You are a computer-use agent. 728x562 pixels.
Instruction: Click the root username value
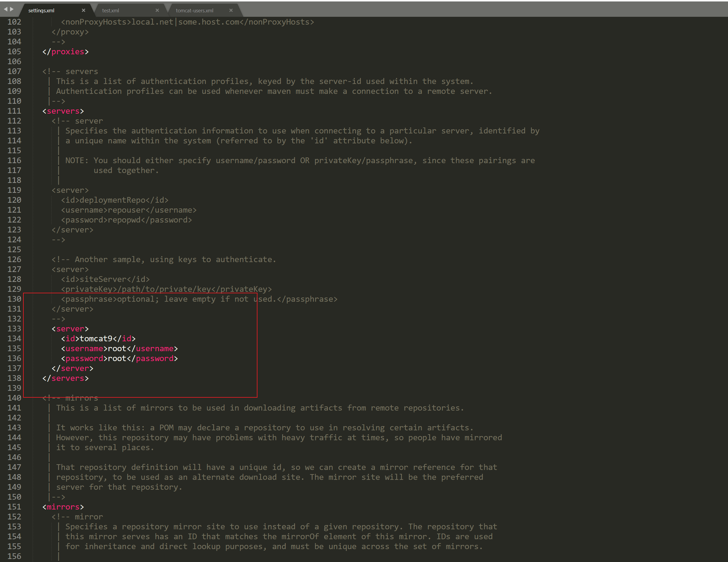point(117,348)
